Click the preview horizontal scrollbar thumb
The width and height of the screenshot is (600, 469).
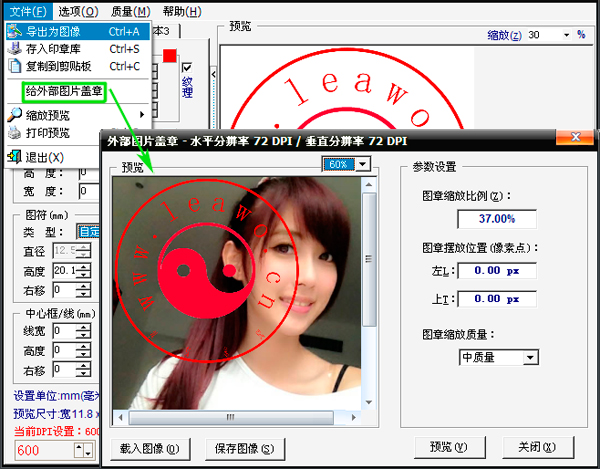pyautogui.click(x=231, y=417)
